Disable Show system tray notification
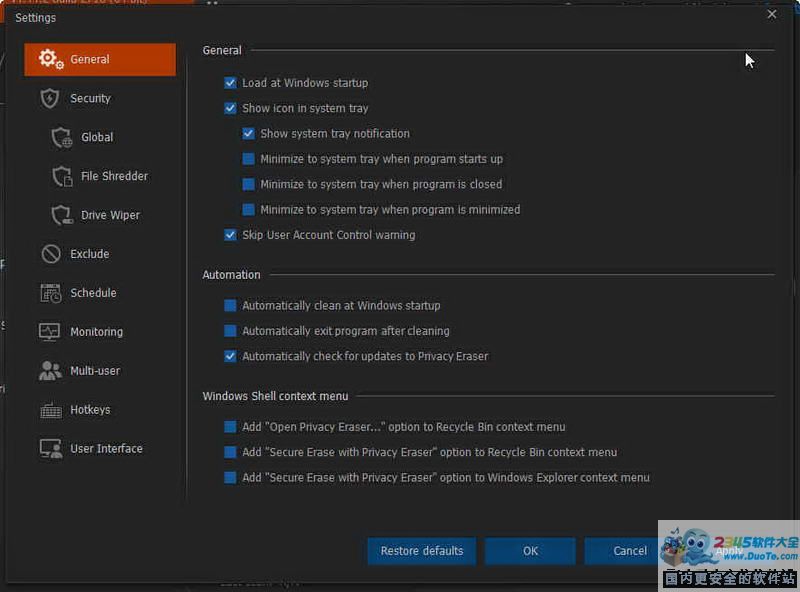 pyautogui.click(x=248, y=134)
